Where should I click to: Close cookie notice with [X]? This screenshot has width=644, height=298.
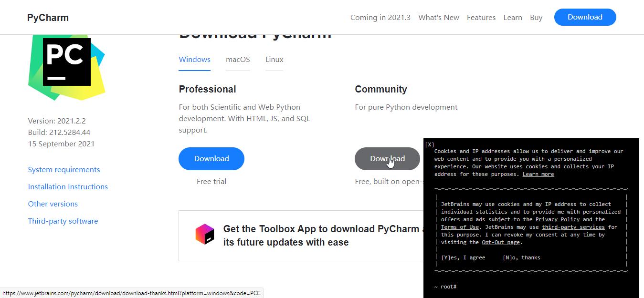pyautogui.click(x=429, y=144)
